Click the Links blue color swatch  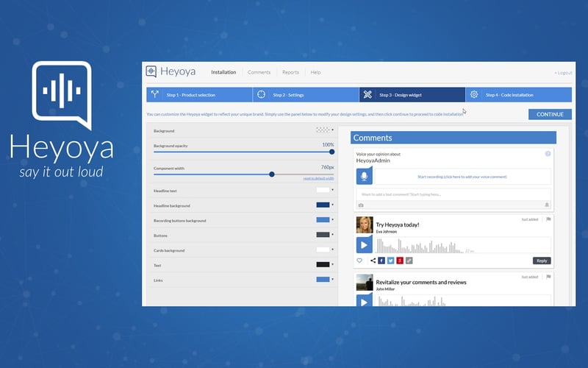[x=323, y=280]
